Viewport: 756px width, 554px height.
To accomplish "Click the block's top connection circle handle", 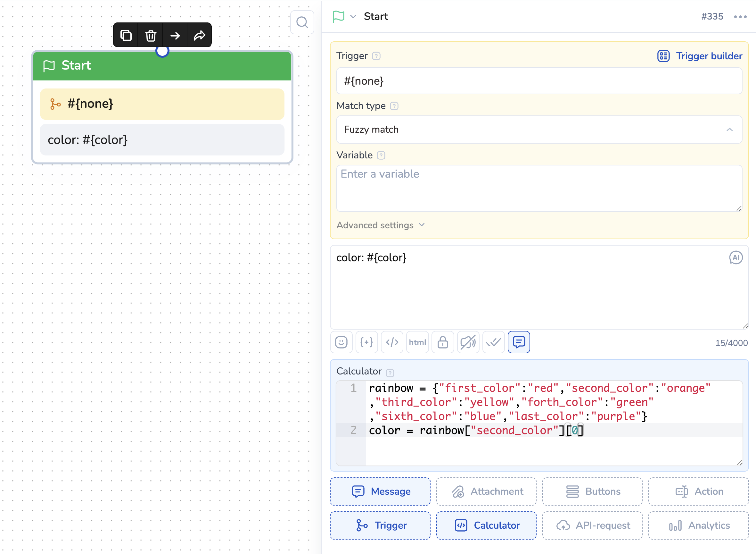I will [162, 51].
